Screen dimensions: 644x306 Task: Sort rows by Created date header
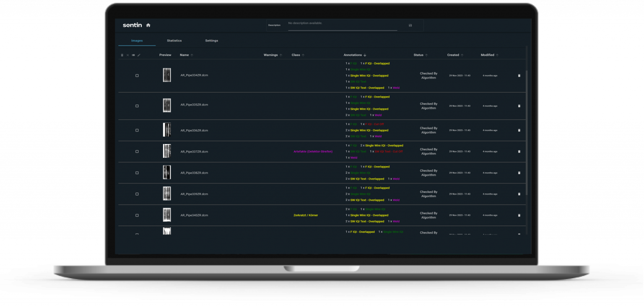[x=453, y=55]
